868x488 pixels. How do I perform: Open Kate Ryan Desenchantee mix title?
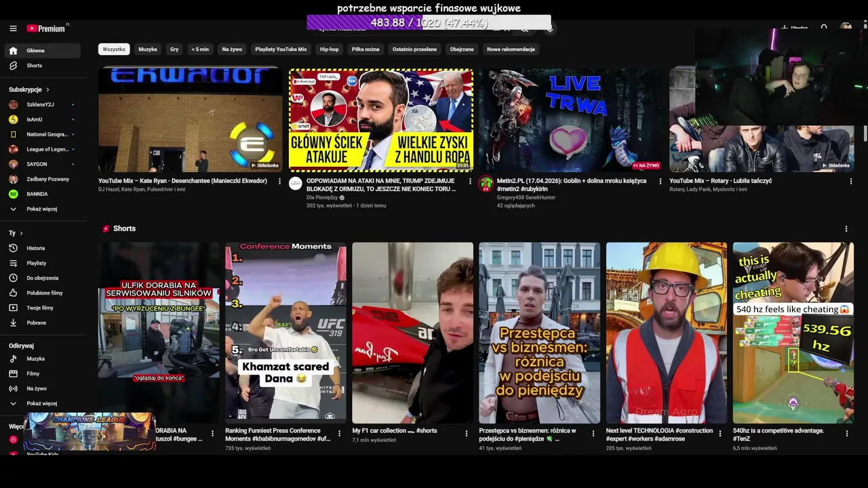[182, 181]
